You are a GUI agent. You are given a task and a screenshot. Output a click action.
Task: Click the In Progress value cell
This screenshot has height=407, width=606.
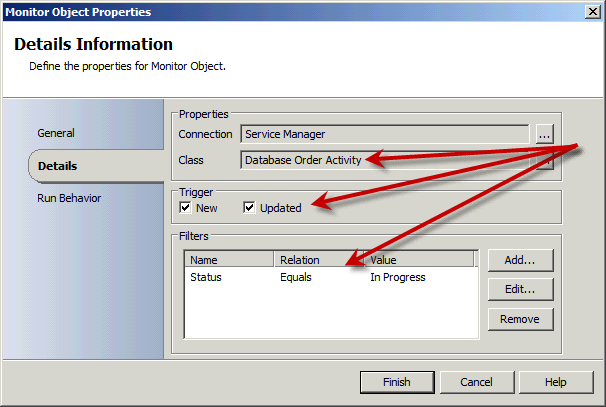[398, 277]
